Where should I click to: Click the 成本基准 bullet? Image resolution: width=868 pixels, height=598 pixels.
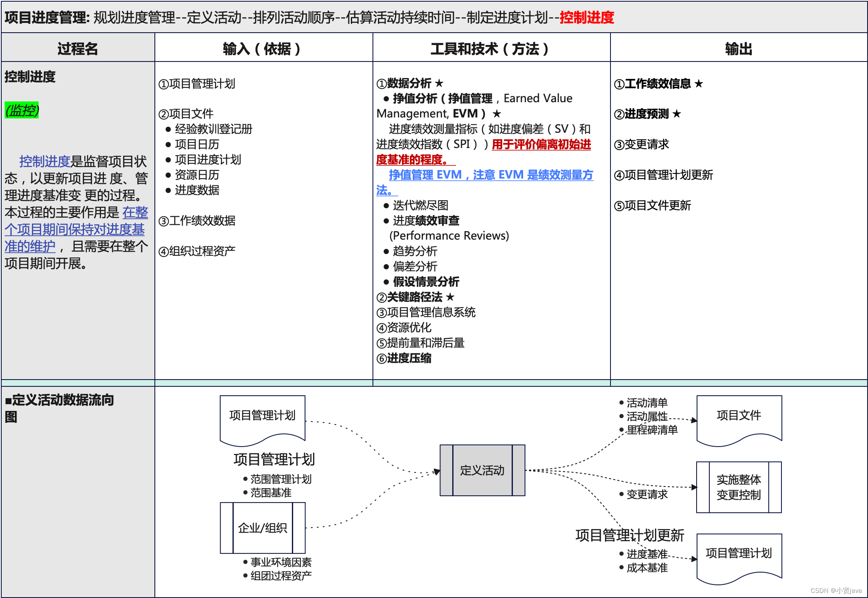(x=644, y=567)
